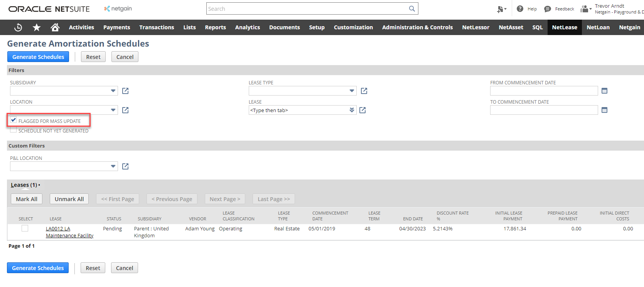Open Subsidiary record in new window icon
The image size is (644, 287).
(x=125, y=91)
